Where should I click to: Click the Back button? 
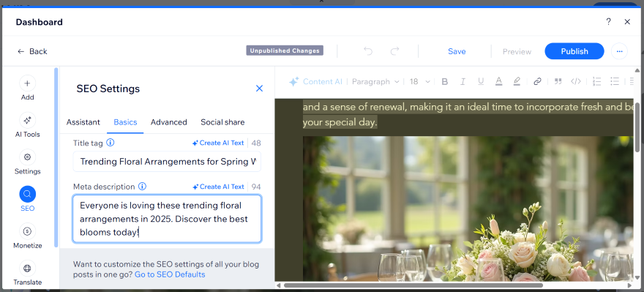pos(32,51)
